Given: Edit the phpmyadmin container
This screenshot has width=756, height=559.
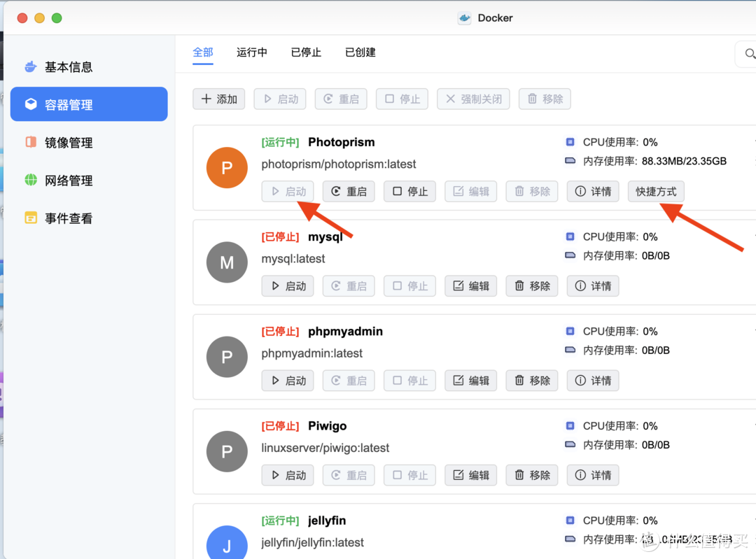Looking at the screenshot, I should pyautogui.click(x=471, y=380).
